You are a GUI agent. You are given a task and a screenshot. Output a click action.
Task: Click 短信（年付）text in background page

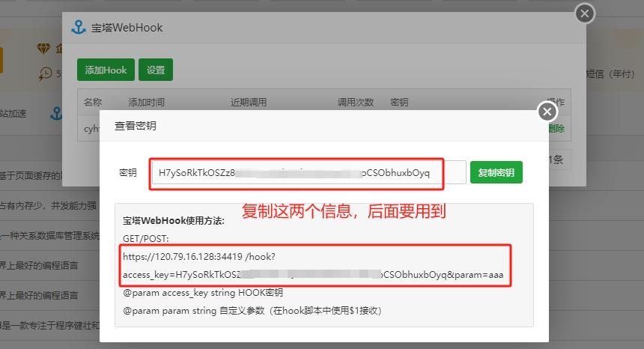(611, 74)
